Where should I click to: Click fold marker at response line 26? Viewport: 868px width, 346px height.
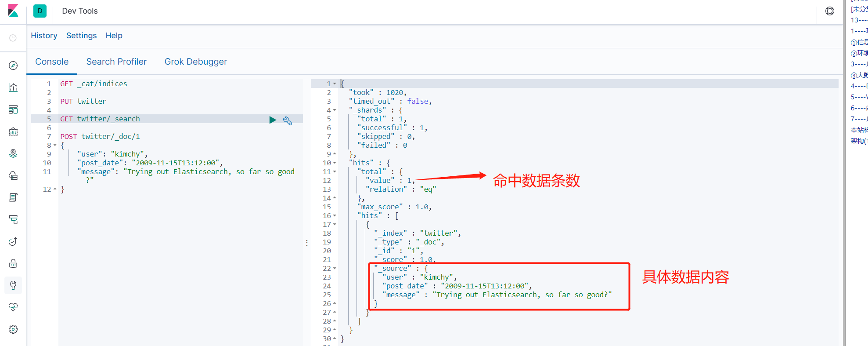click(335, 303)
